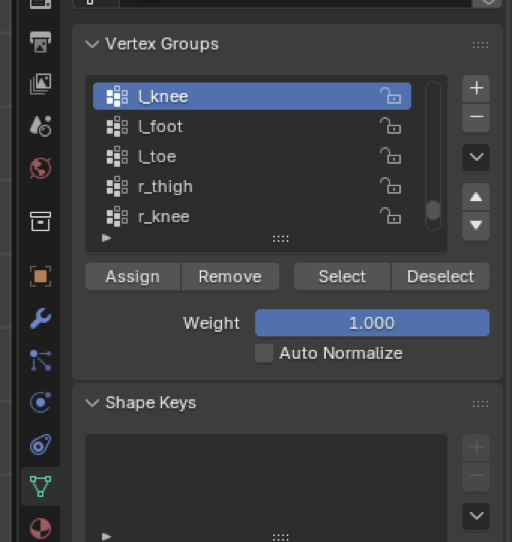
Task: Open the Particles properties tab
Action: click(40, 360)
